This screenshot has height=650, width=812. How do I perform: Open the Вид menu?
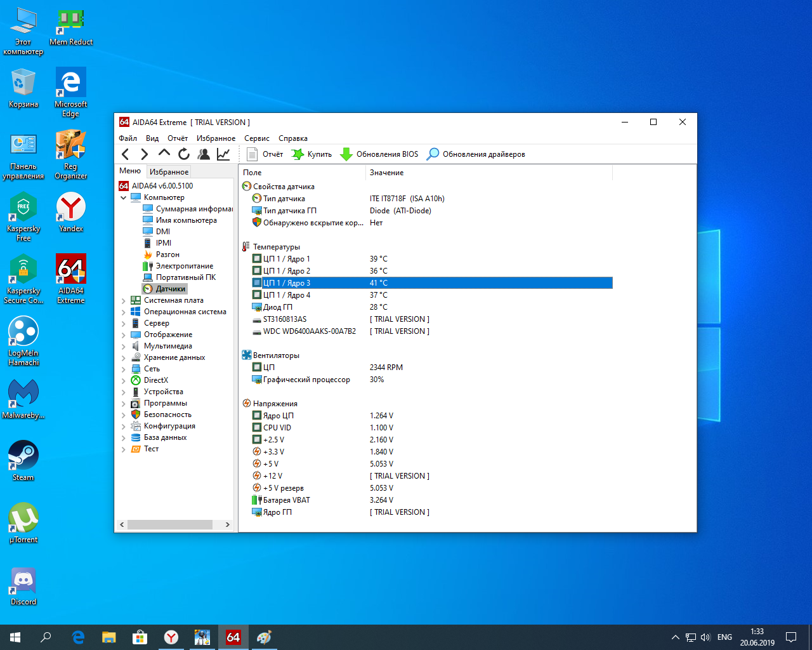pos(152,138)
